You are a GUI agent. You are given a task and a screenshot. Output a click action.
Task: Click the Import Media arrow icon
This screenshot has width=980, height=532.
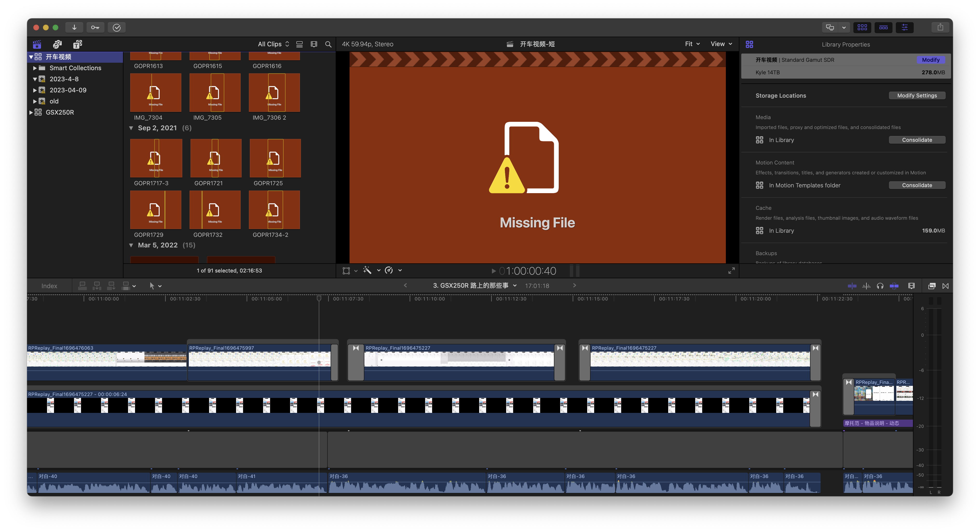click(74, 27)
